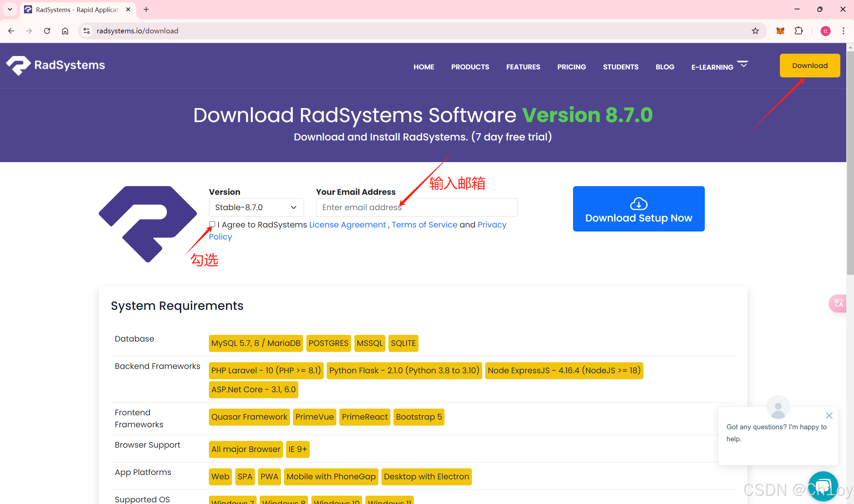The width and height of the screenshot is (854, 504).
Task: Click Download Setup Now button
Action: tap(639, 208)
